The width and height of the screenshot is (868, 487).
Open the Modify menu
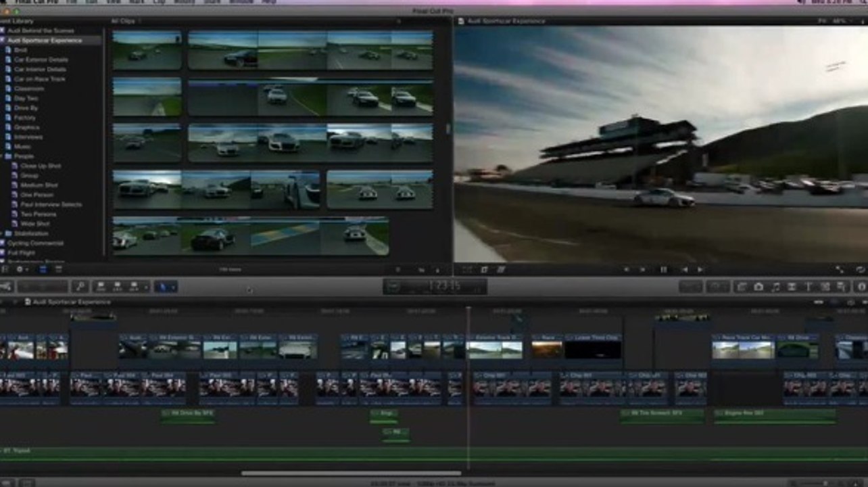pos(185,2)
